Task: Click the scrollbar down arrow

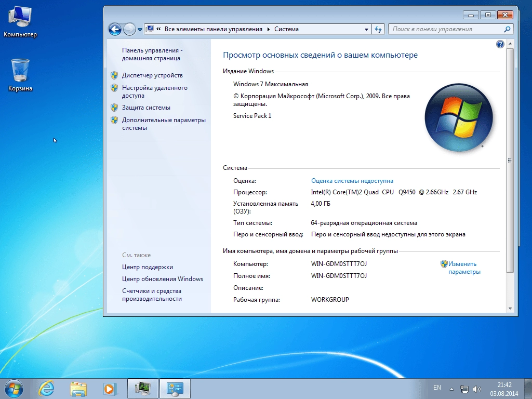Action: pos(510,309)
